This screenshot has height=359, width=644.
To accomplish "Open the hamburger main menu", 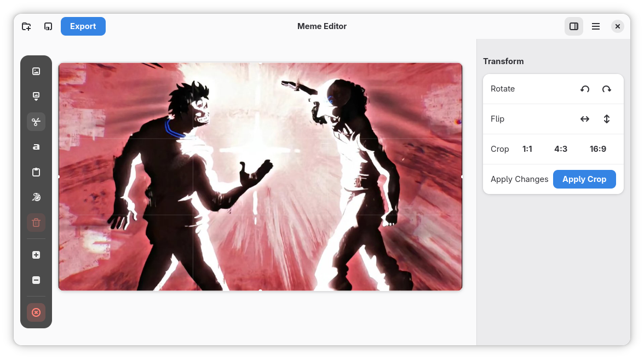I will (x=596, y=26).
